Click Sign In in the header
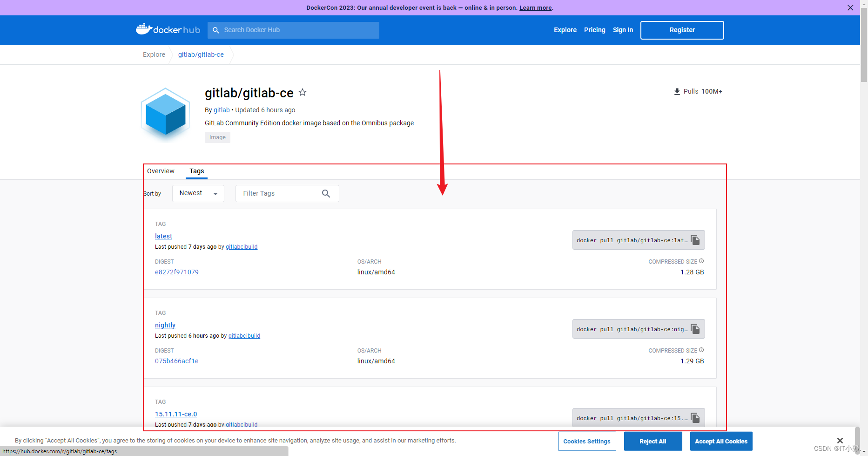Screen dimensions: 868x456 click(623, 30)
